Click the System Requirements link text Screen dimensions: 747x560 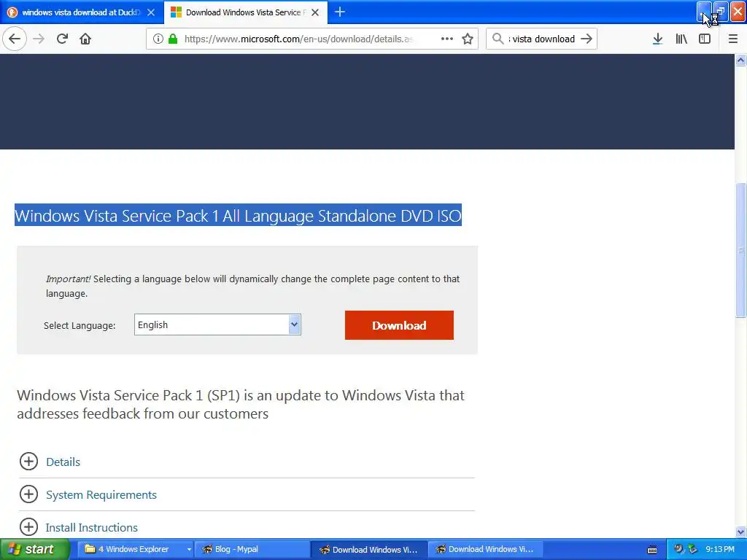(x=101, y=495)
